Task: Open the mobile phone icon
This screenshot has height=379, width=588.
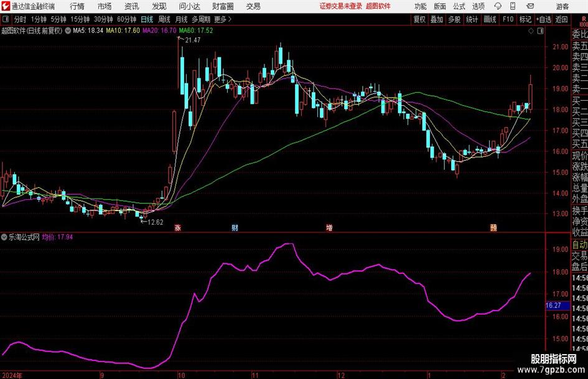Action: [x=513, y=6]
